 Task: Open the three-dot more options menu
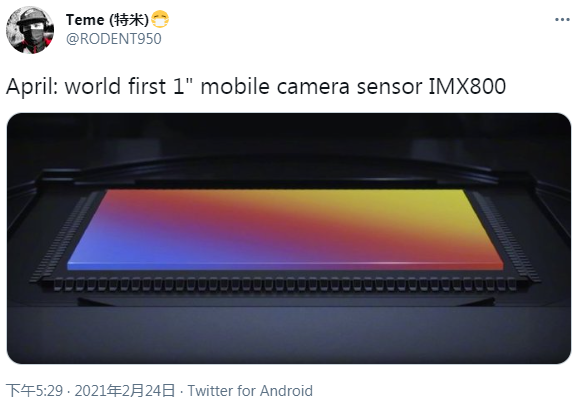(x=562, y=20)
